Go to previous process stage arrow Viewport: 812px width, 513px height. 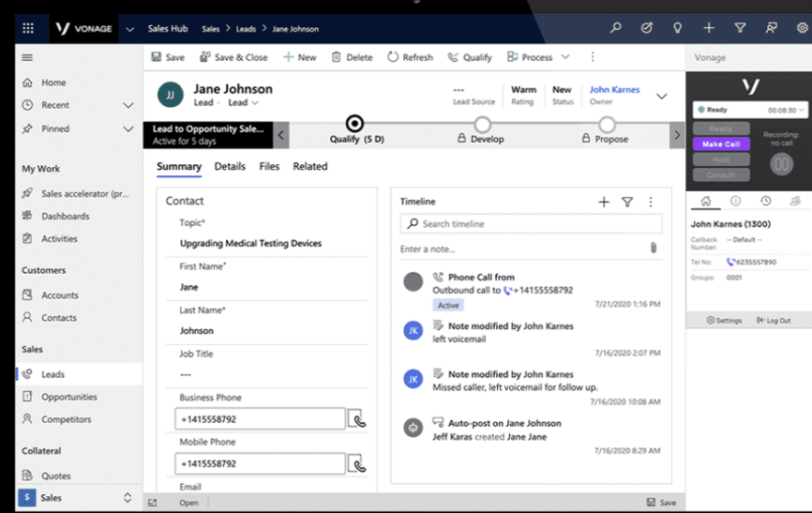click(280, 135)
